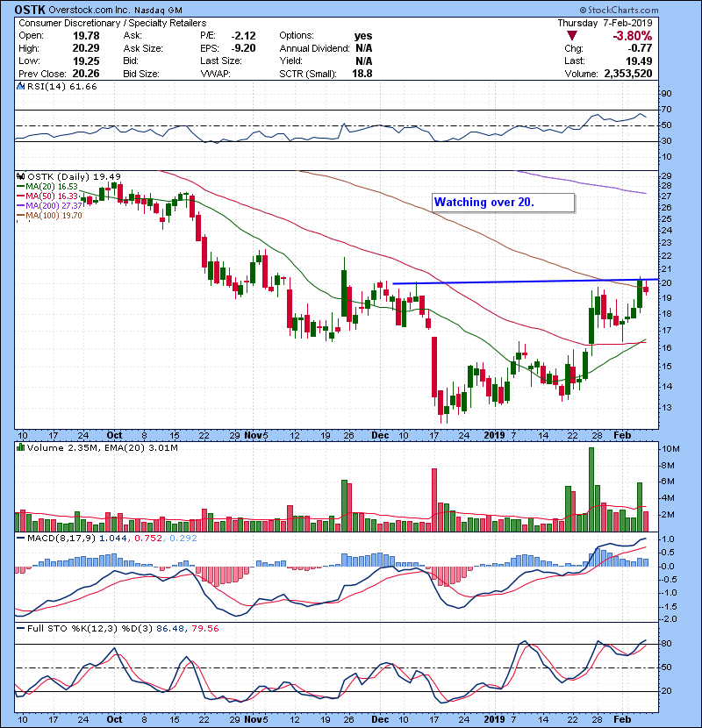The height and width of the screenshot is (728, 702).
Task: Click the MACD signal value 0.752
Action: pyautogui.click(x=148, y=539)
